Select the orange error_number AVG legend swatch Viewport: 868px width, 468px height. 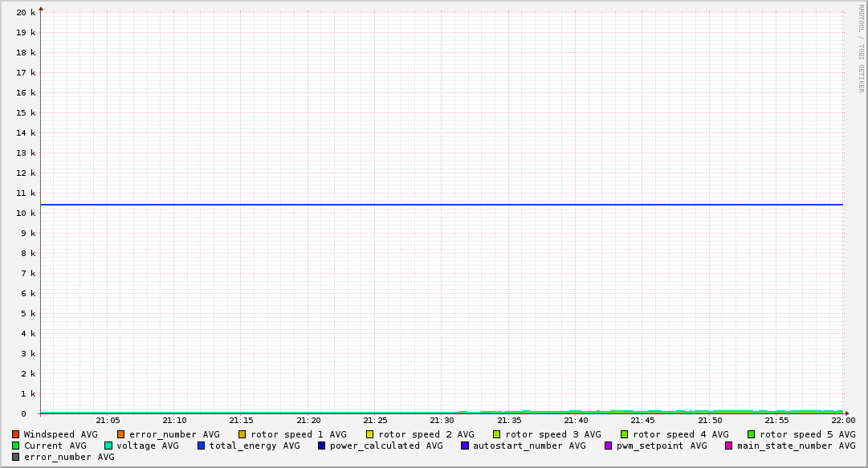tap(121, 434)
